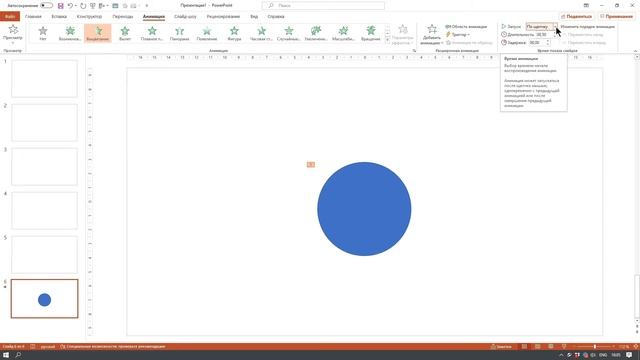Select the blue circle shape on slide
Image resolution: width=640 pixels, height=360 pixels.
364,209
